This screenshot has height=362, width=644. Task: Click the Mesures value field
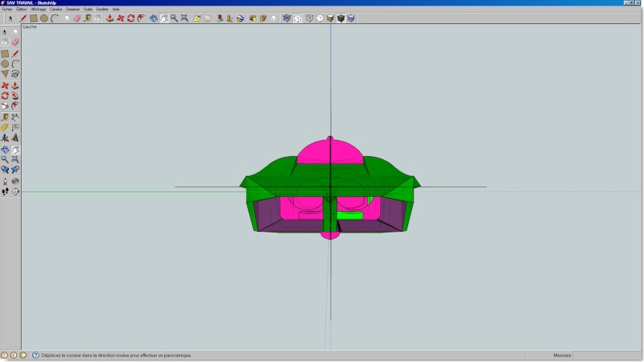[x=607, y=356]
